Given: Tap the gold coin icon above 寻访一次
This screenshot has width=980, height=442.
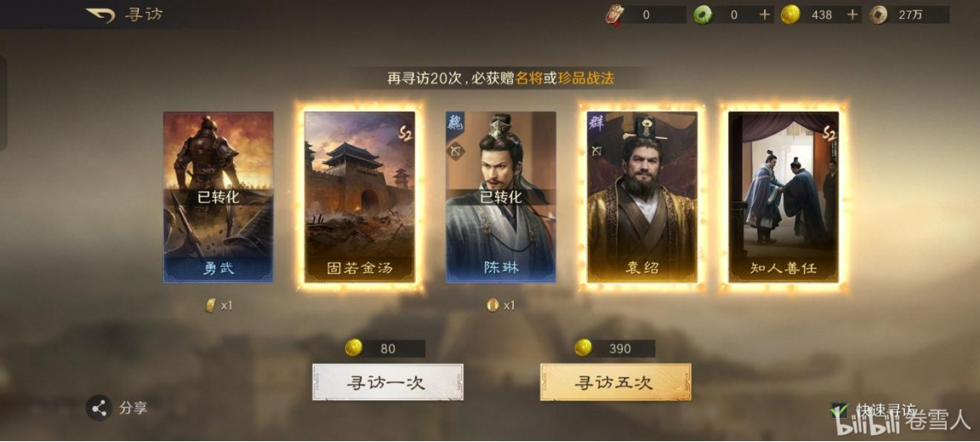Looking at the screenshot, I should pyautogui.click(x=354, y=348).
